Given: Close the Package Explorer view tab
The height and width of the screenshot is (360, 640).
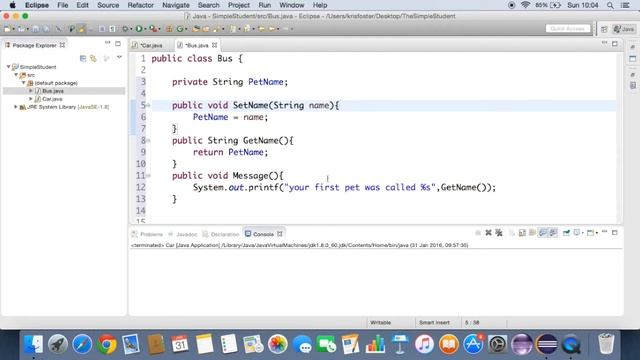Looking at the screenshot, I should pos(62,45).
